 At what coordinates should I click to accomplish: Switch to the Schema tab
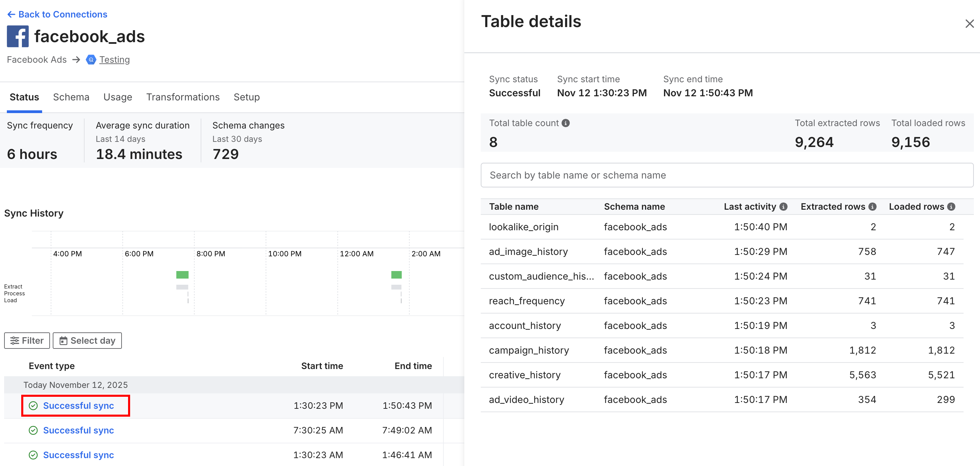click(71, 97)
